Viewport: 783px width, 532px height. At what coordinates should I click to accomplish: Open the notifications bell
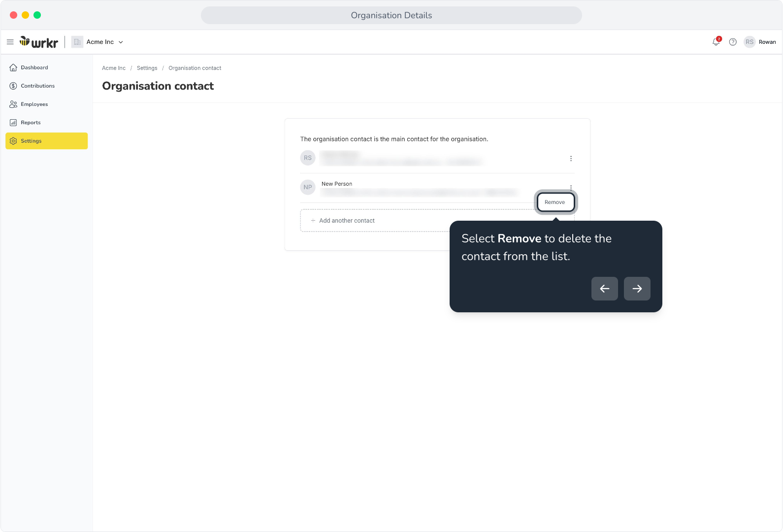point(716,42)
